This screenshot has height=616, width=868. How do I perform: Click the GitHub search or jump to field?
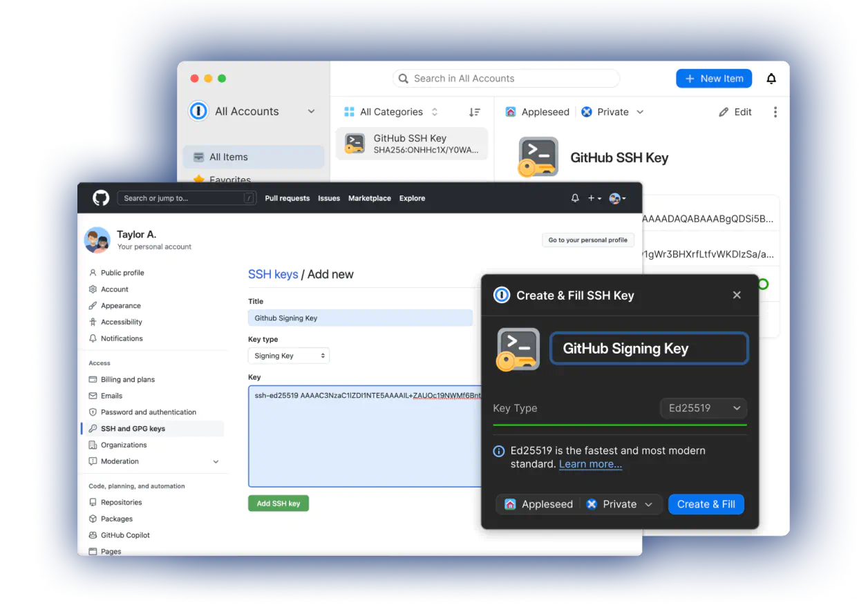(187, 198)
